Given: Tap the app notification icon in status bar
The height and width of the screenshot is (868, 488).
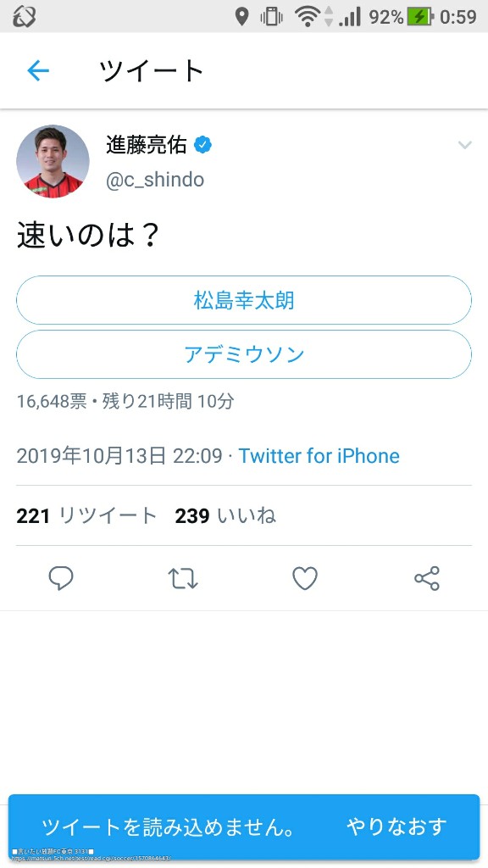Looking at the screenshot, I should click(25, 17).
